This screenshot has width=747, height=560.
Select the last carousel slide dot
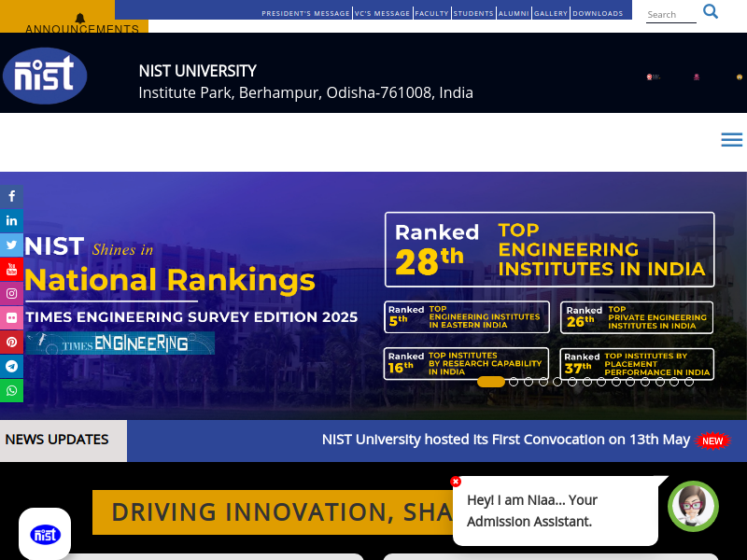pos(689,382)
